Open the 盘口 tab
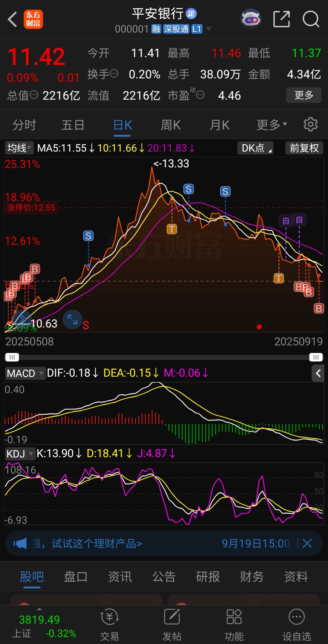The width and height of the screenshot is (328, 644). [x=76, y=577]
